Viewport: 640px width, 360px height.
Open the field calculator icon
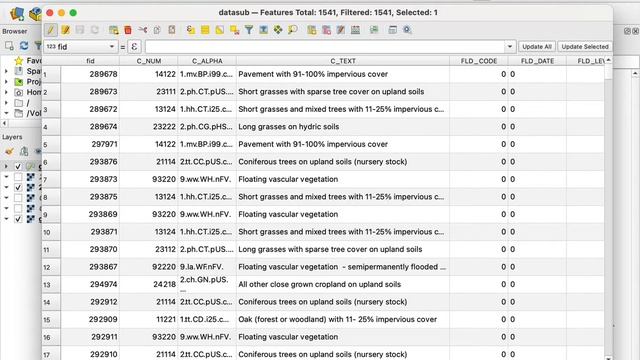(355, 30)
